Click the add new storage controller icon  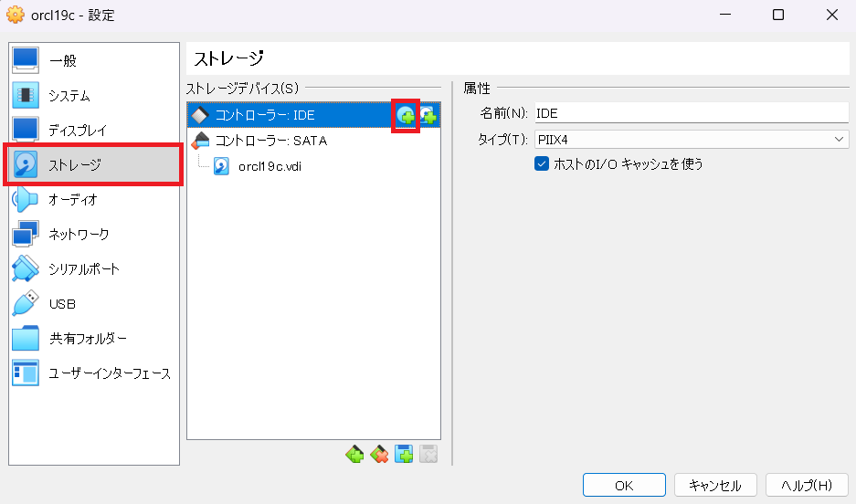354,454
